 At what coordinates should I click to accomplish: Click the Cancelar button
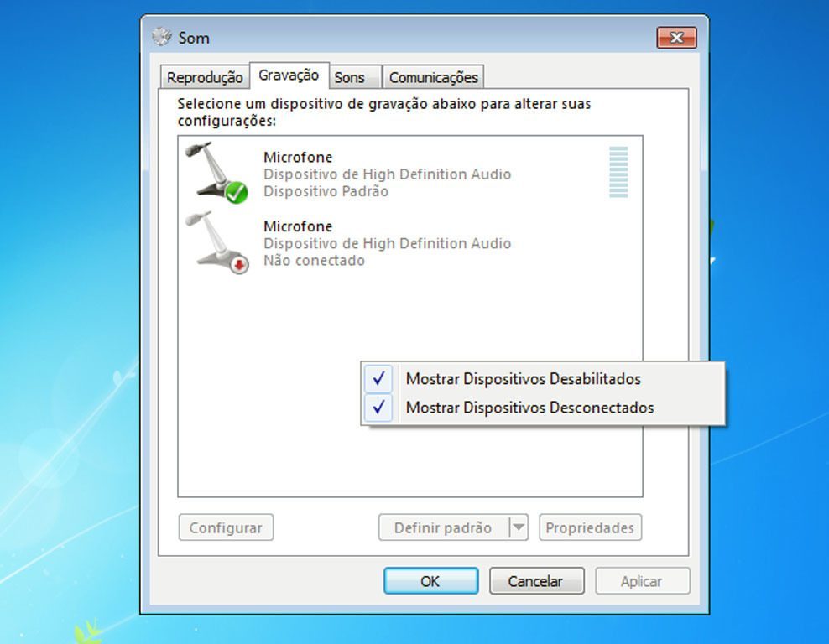(537, 581)
